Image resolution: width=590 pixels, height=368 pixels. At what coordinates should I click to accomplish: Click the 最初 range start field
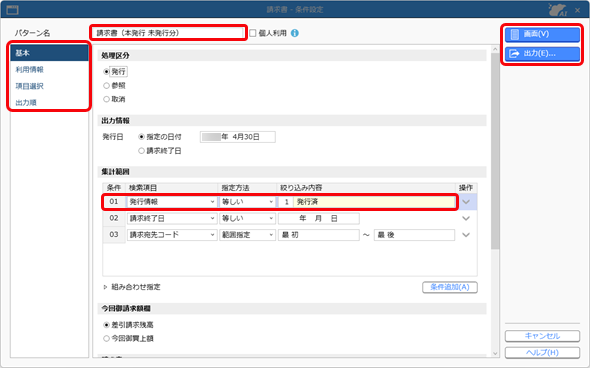pyautogui.click(x=319, y=235)
